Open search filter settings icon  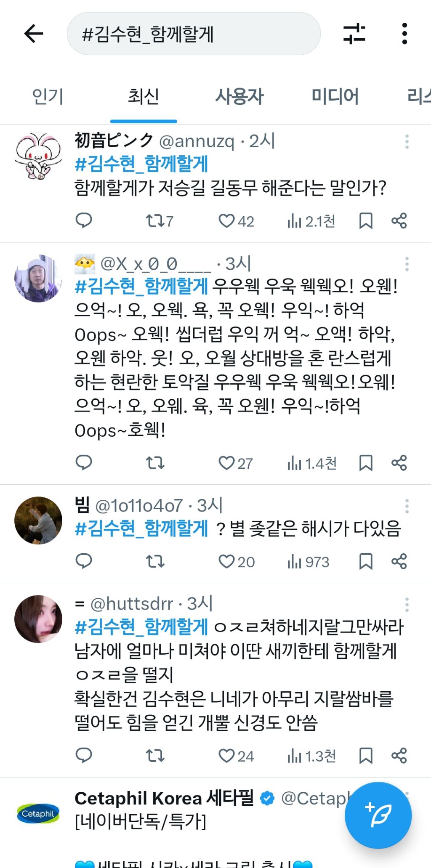point(354,34)
